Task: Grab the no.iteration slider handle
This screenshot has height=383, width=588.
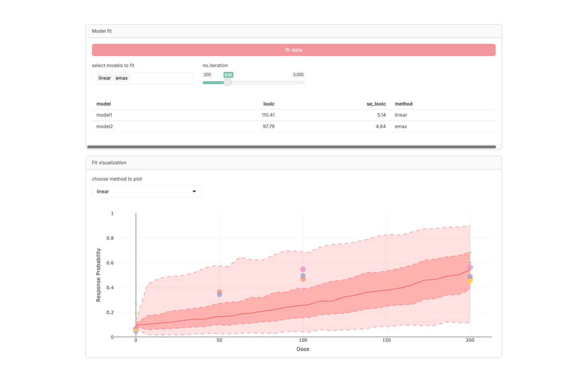Action: 228,83
